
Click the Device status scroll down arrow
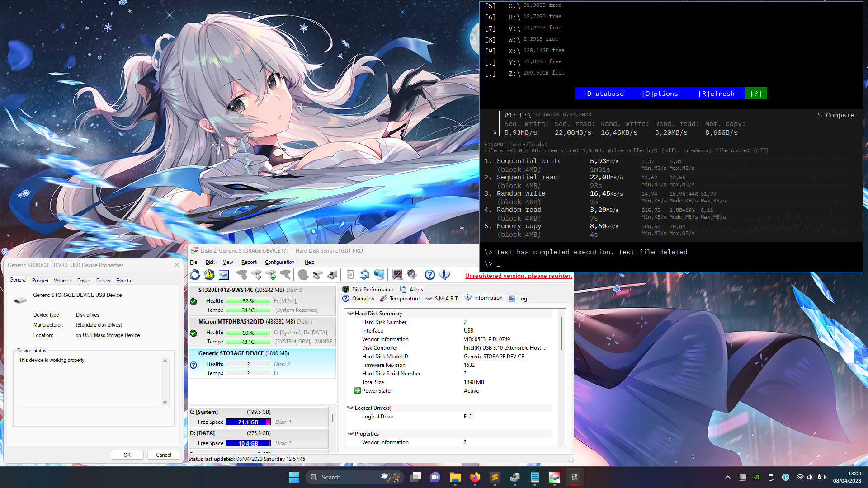(165, 403)
